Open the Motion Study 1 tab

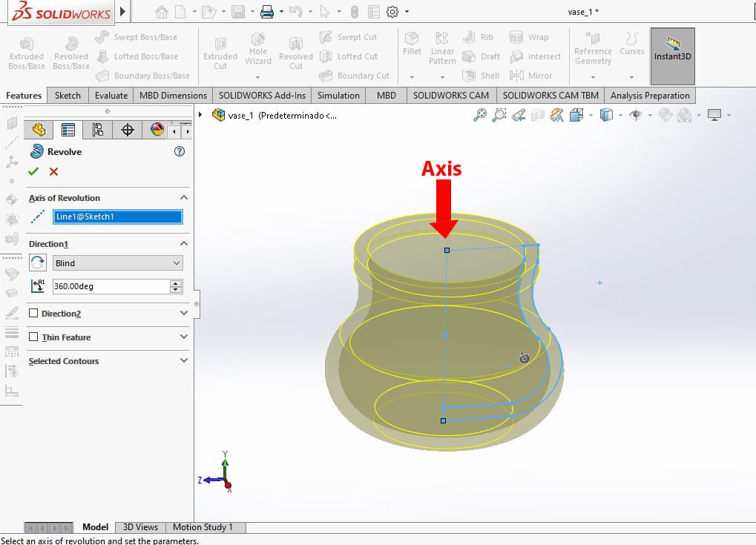point(203,526)
